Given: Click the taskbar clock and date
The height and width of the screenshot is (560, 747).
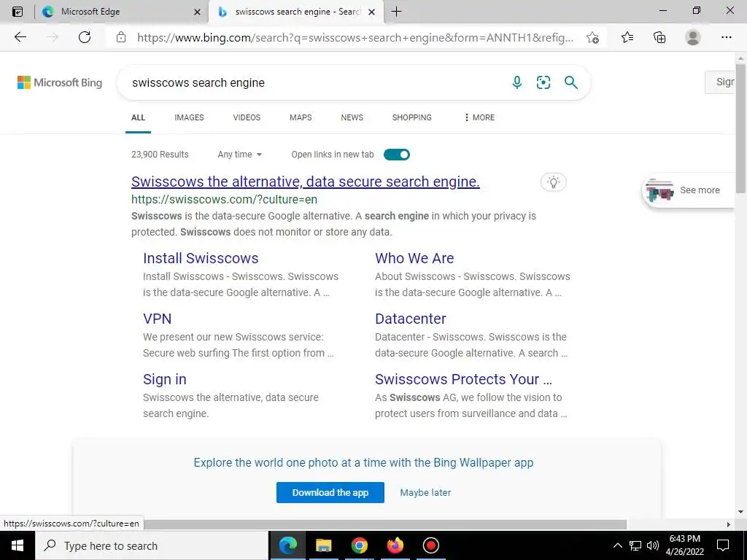Looking at the screenshot, I should (x=684, y=545).
